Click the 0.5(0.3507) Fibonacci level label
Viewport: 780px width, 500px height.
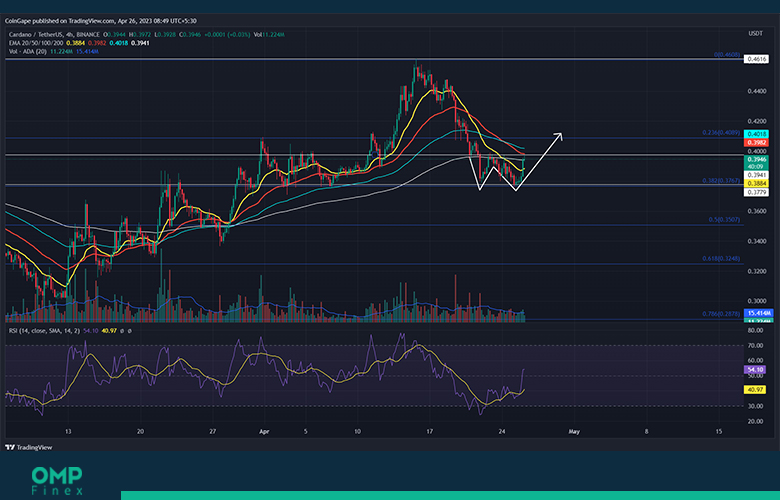tap(724, 219)
